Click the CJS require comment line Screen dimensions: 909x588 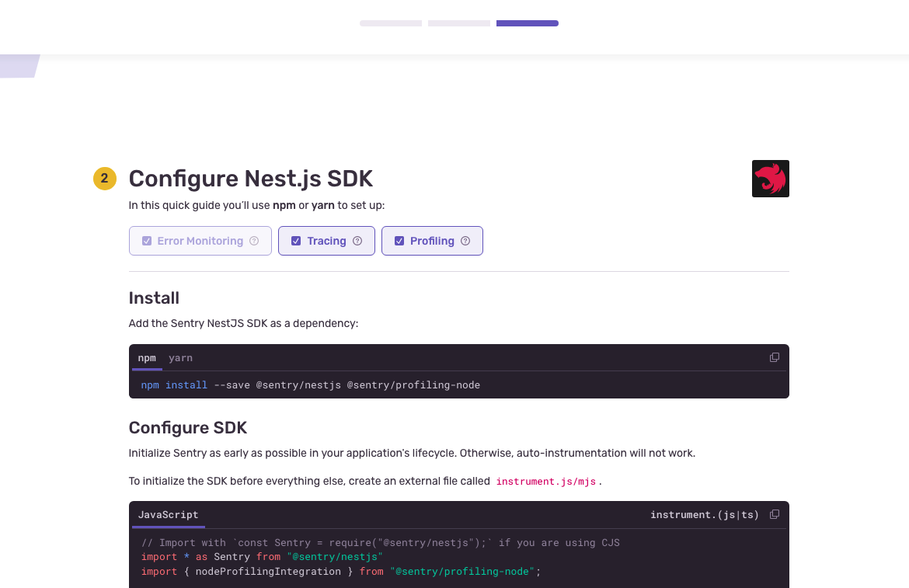pyautogui.click(x=380, y=543)
